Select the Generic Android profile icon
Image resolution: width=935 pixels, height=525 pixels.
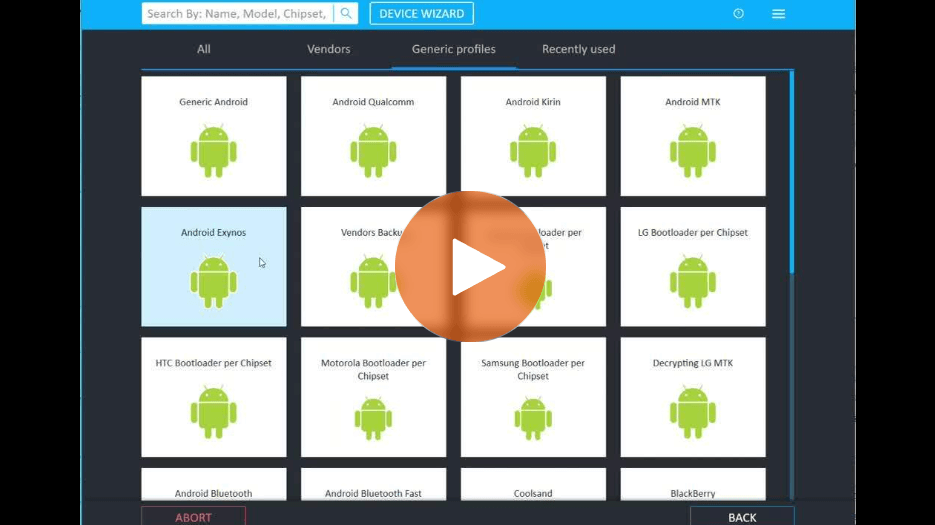[x=213, y=151]
